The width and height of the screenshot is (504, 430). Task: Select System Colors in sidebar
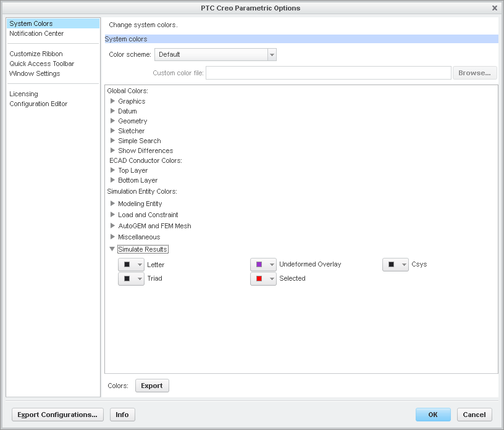(x=53, y=23)
